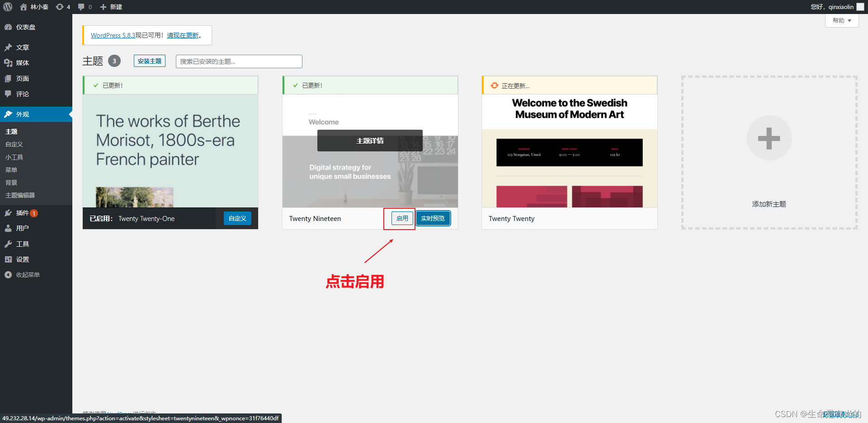The height and width of the screenshot is (423, 868).
Task: Click 实时预览 live preview button
Action: tap(433, 218)
